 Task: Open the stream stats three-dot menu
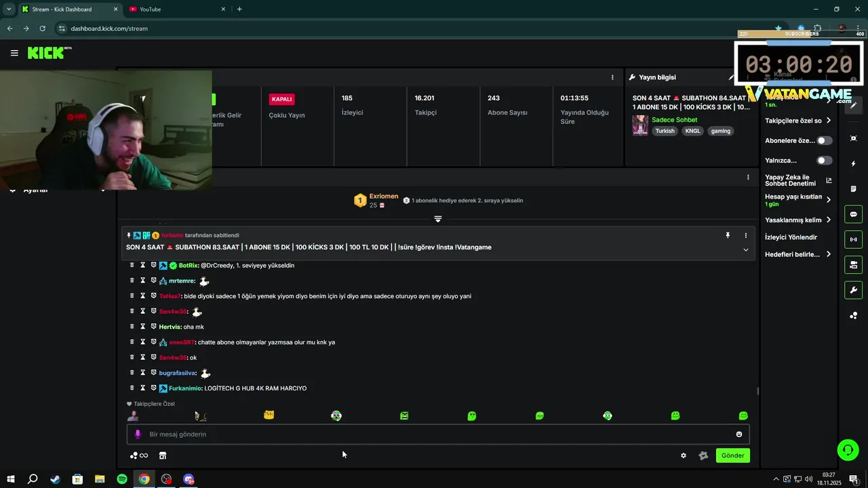[612, 77]
